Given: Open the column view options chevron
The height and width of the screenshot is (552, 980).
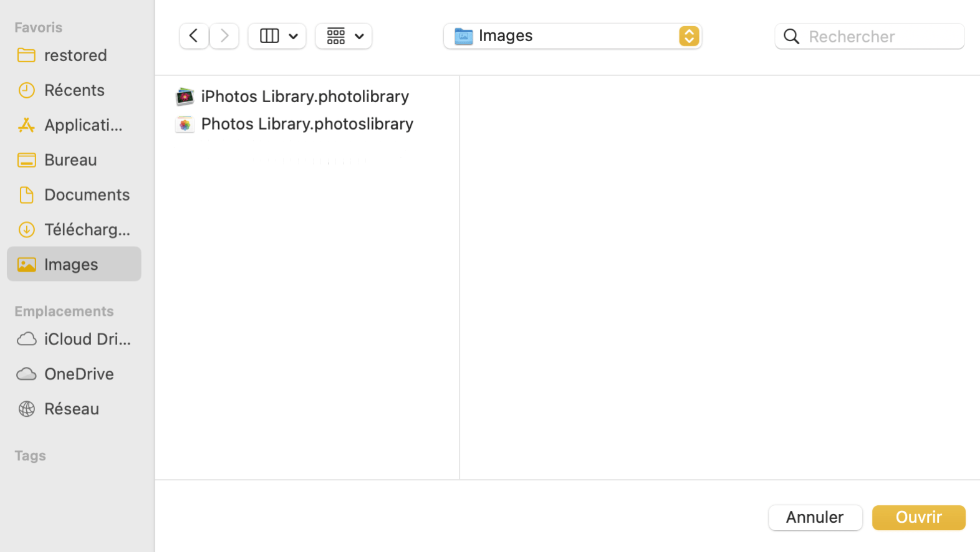Looking at the screenshot, I should (293, 36).
